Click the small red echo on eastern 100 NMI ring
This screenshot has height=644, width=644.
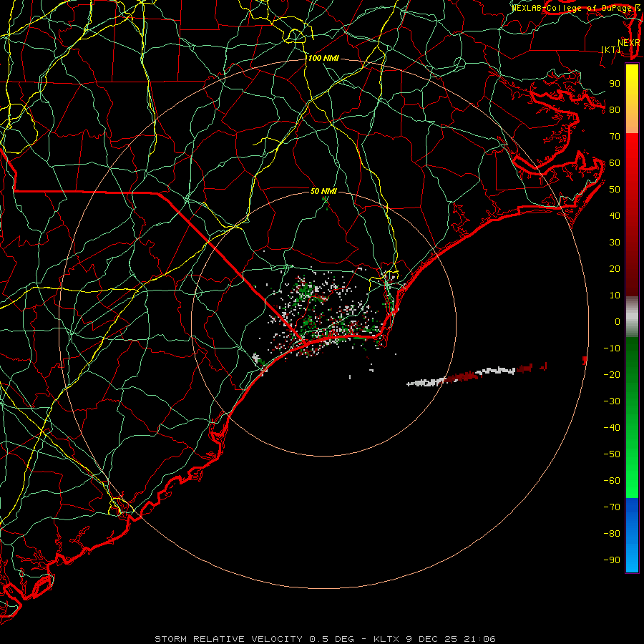click(585, 361)
